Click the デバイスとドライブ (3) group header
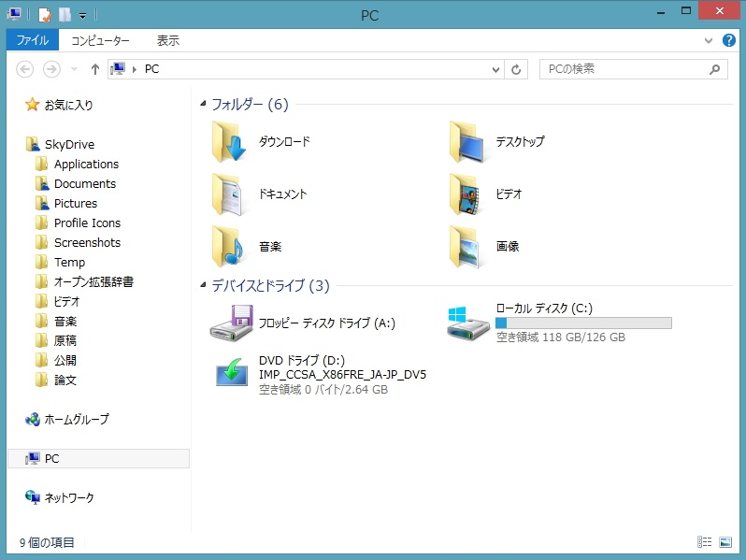746x560 pixels. (x=270, y=285)
